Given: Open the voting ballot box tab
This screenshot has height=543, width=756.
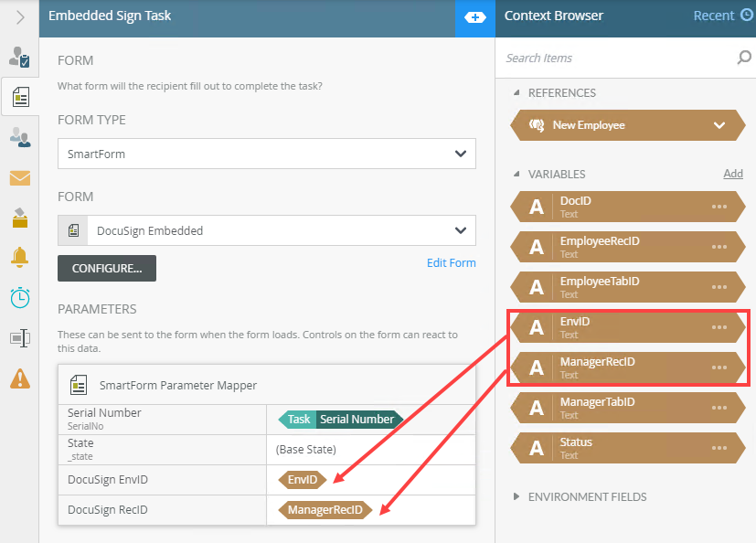Looking at the screenshot, I should coord(19,218).
